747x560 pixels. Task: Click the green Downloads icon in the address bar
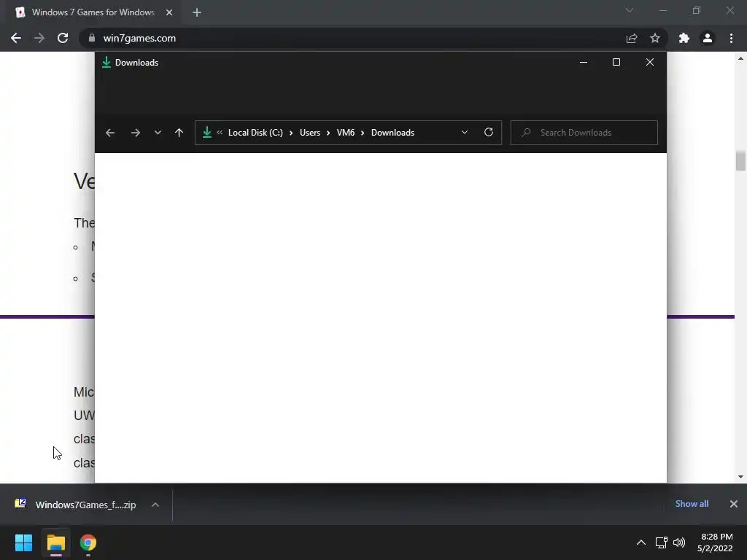click(x=206, y=133)
